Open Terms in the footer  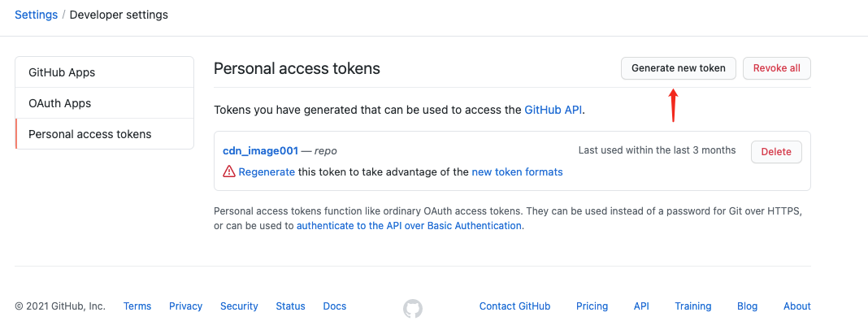tap(137, 306)
